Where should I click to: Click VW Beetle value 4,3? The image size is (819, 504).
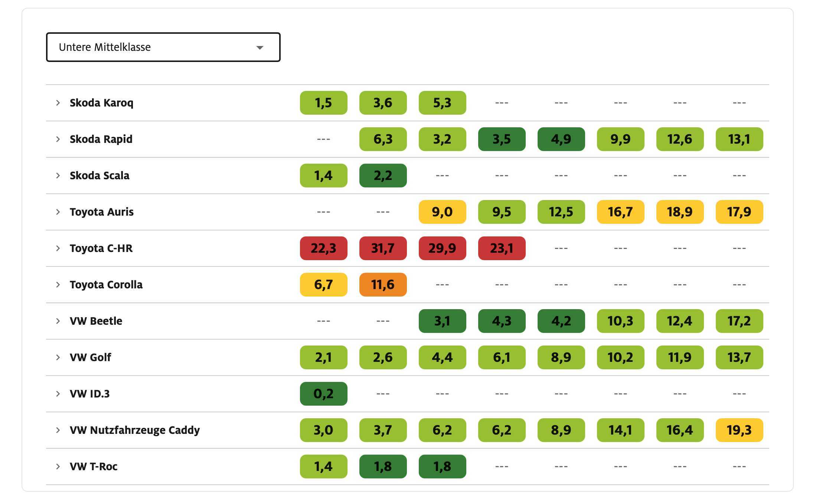(x=502, y=321)
